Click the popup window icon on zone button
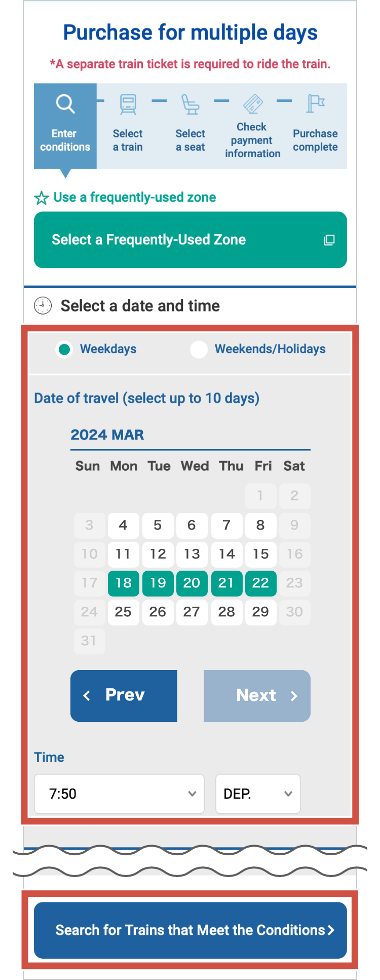 [329, 240]
